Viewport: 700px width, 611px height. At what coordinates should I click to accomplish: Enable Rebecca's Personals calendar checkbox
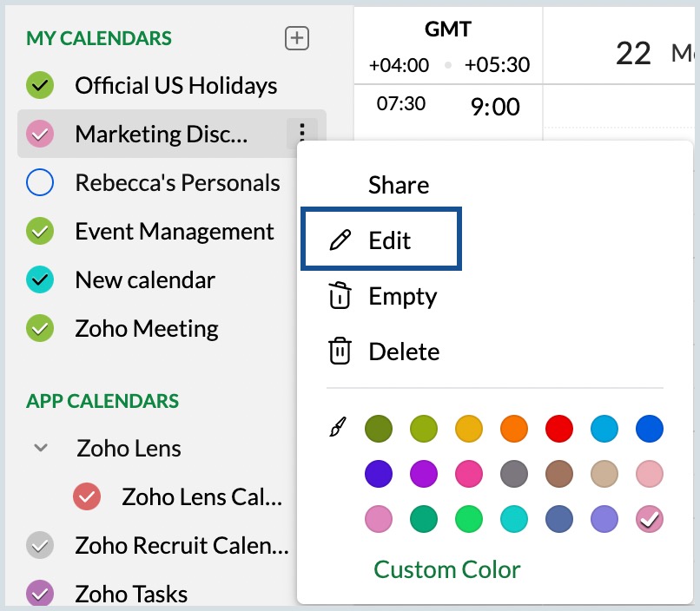(x=41, y=183)
